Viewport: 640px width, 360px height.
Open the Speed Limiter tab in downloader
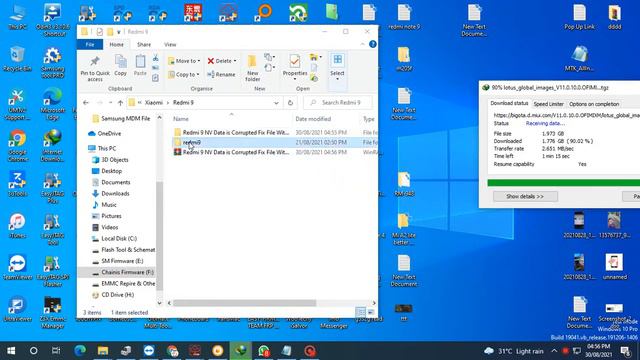pyautogui.click(x=548, y=104)
